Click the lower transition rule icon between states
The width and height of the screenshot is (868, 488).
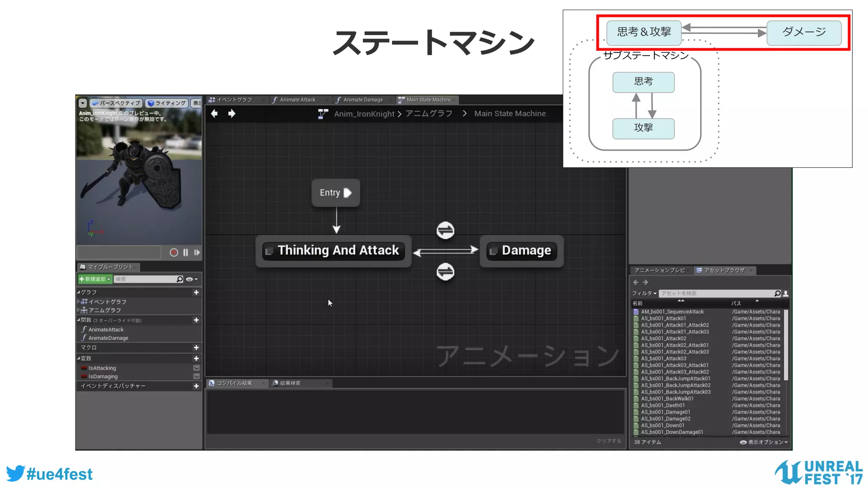click(445, 272)
